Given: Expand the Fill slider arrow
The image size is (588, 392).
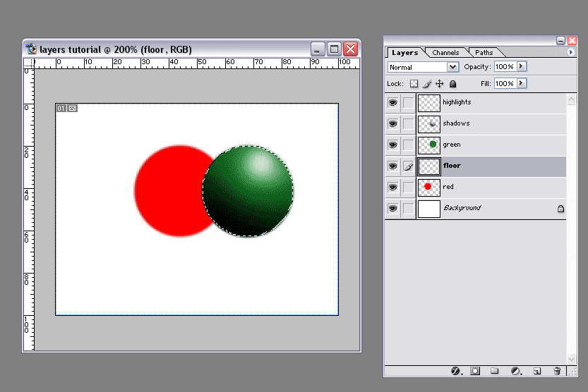Looking at the screenshot, I should pos(522,83).
